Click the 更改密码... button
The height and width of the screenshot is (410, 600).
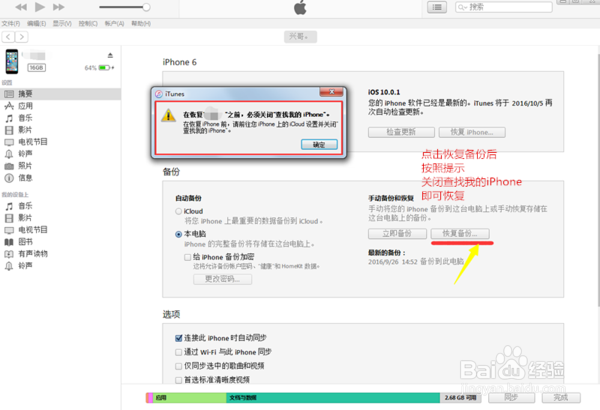222,279
